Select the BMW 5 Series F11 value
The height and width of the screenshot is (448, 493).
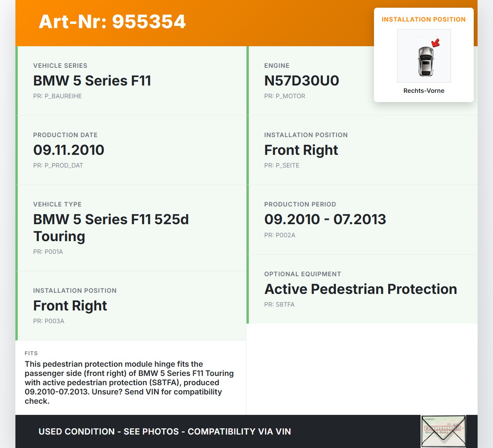92,81
